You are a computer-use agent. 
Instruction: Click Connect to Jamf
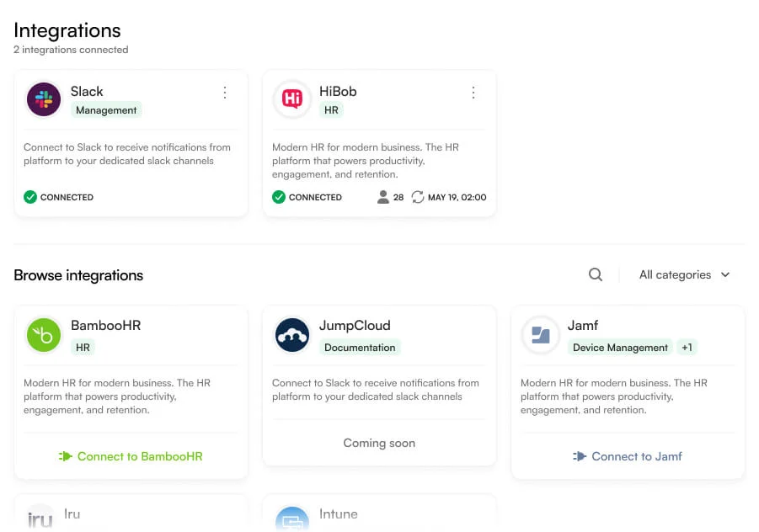point(627,456)
